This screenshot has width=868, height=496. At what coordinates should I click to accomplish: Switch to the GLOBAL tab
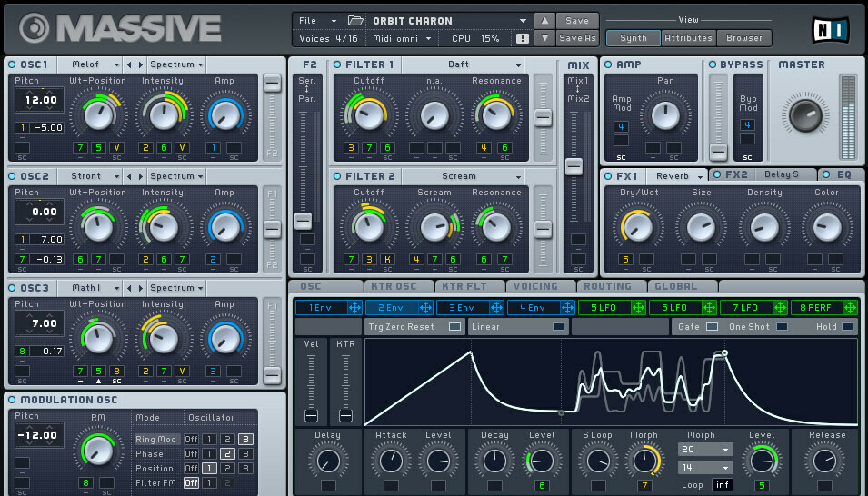682,287
